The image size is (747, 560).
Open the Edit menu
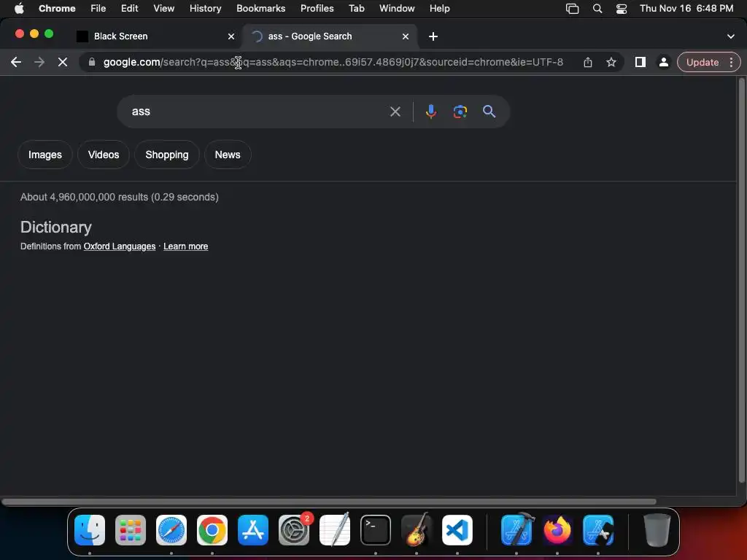pyautogui.click(x=130, y=9)
